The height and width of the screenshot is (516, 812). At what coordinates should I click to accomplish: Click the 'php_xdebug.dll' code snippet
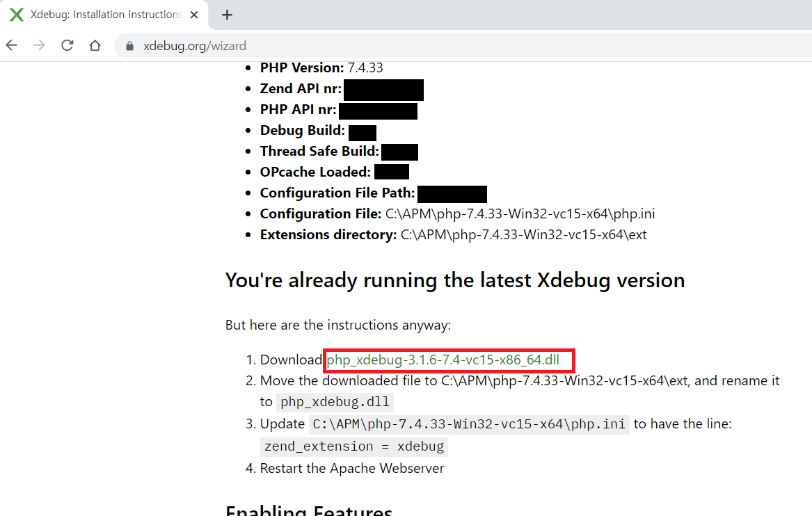click(335, 402)
